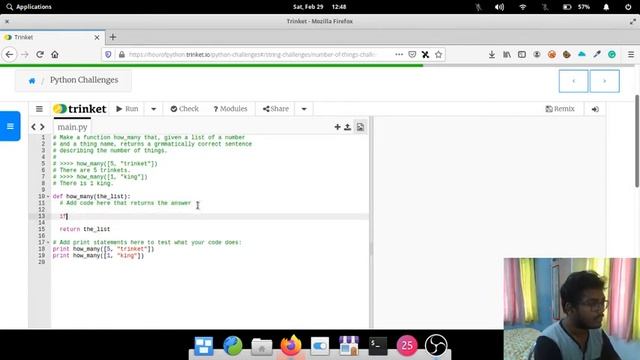Open AppCenter store icon in dock

(349, 346)
